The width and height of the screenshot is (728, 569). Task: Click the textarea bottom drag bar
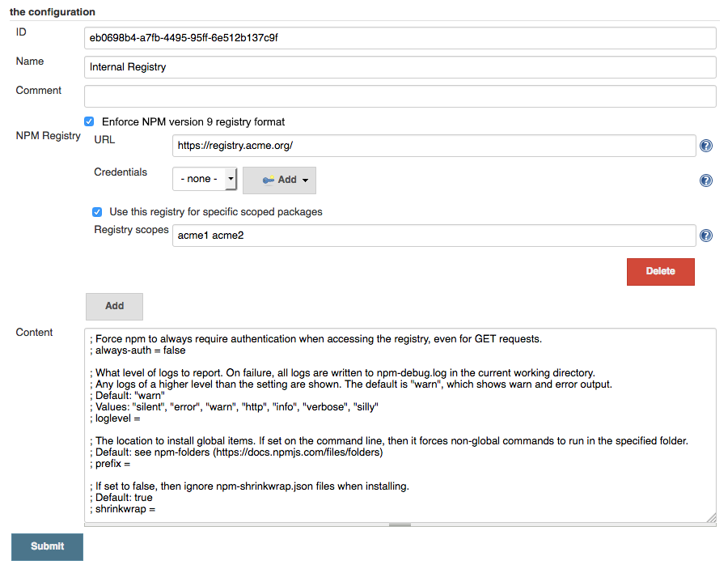[x=400, y=524]
